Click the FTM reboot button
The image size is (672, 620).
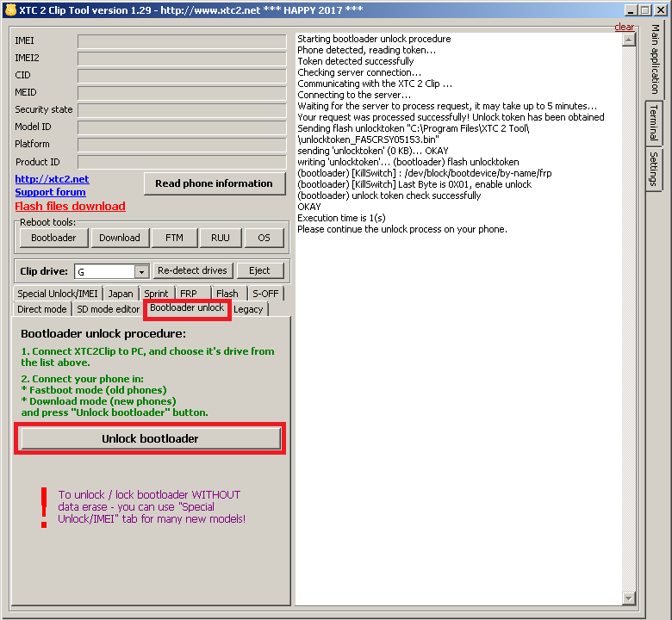[x=174, y=238]
